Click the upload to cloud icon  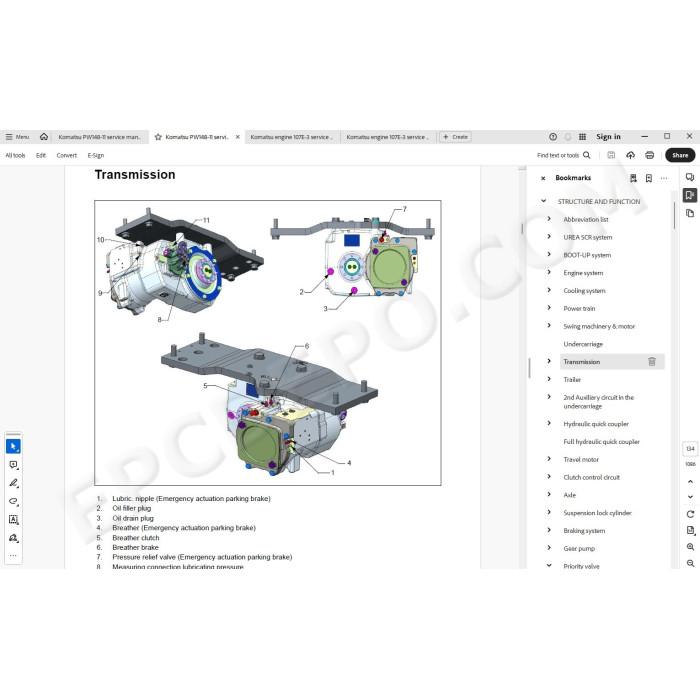(630, 155)
